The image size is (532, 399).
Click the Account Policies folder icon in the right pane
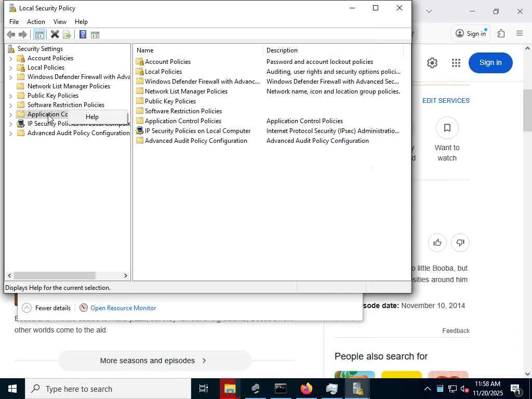(x=139, y=61)
